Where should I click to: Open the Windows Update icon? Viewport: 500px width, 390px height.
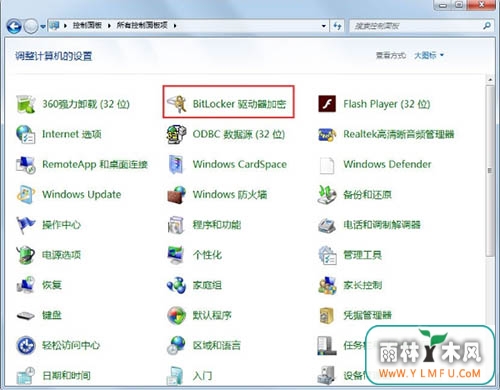pyautogui.click(x=25, y=195)
